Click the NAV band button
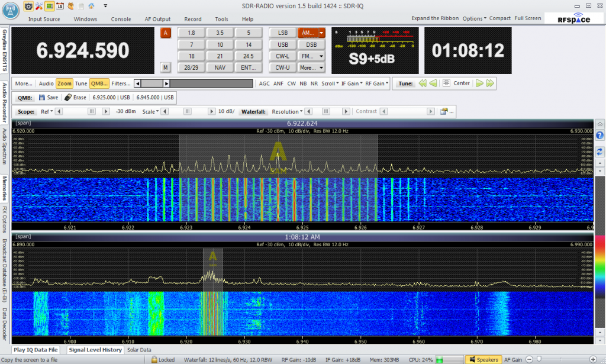Screen dimensions: 606x364 (x=220, y=67)
